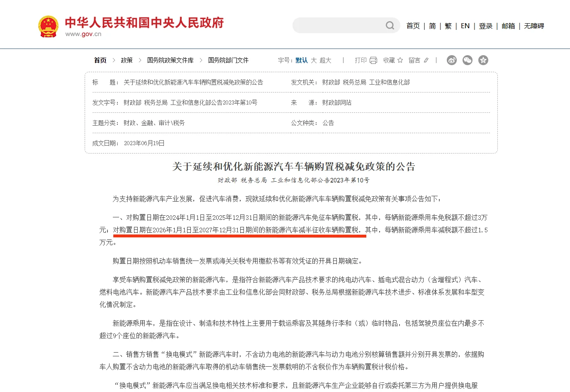Switch language to EN

(x=465, y=26)
